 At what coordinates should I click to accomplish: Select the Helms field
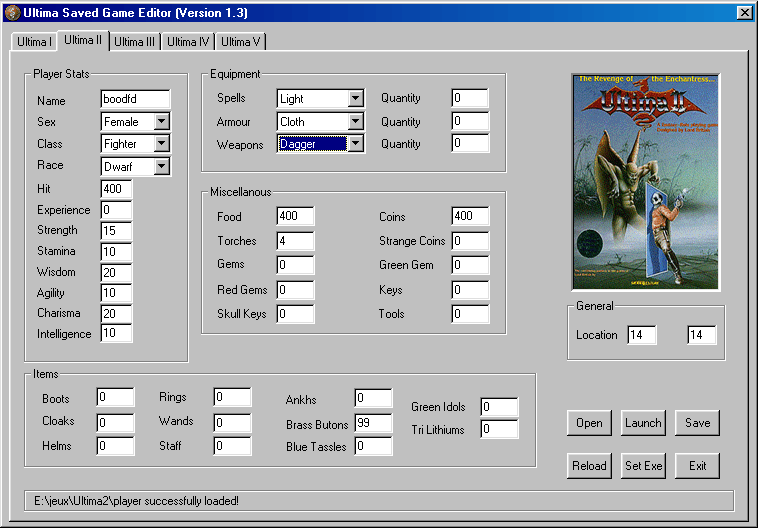pos(116,446)
